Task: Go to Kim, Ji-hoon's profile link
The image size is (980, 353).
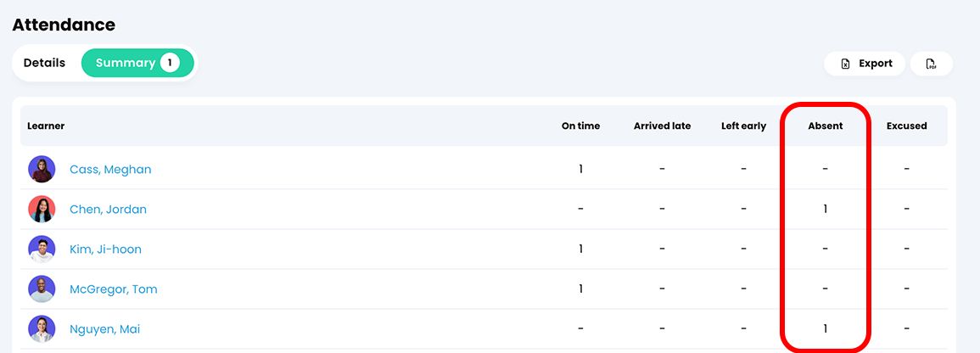Action: click(x=105, y=249)
